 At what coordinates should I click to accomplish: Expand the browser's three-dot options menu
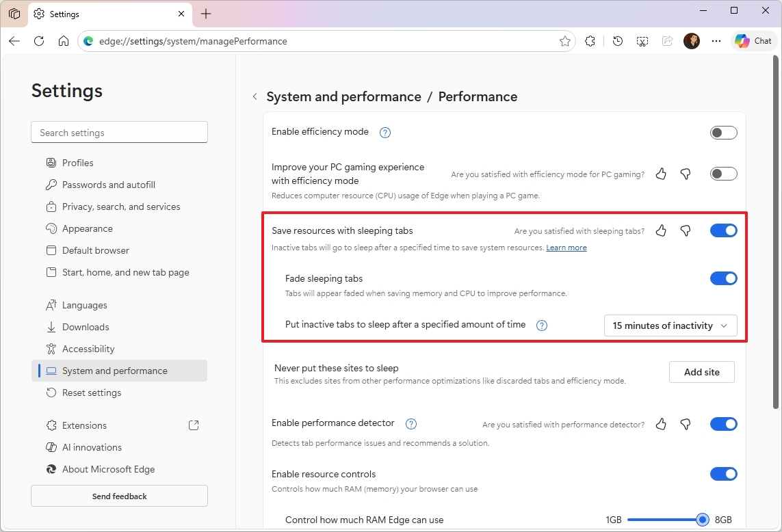pyautogui.click(x=716, y=41)
